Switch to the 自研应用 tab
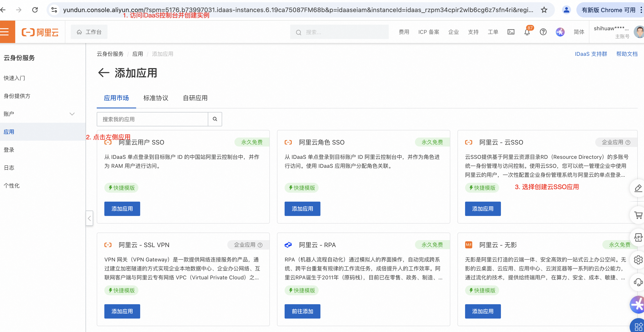Image resolution: width=644 pixels, height=332 pixels. pos(195,98)
